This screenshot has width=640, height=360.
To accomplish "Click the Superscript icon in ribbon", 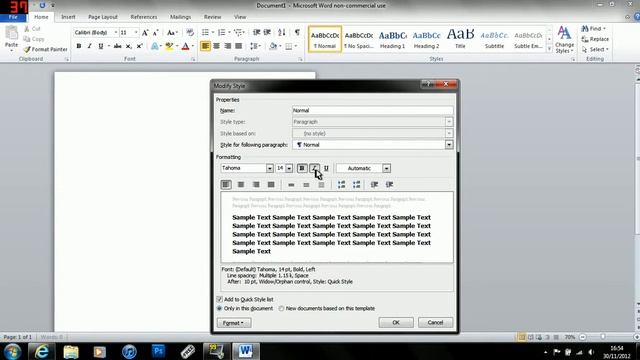I will 140,46.
